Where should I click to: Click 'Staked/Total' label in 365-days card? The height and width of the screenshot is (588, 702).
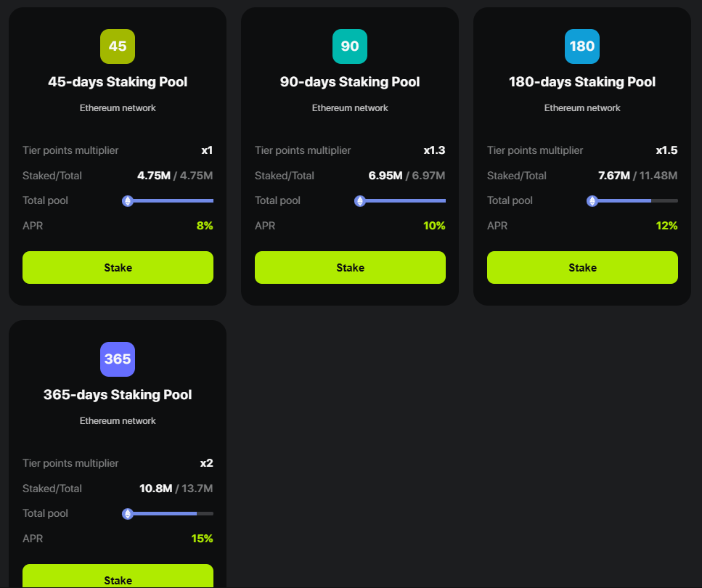coord(52,488)
